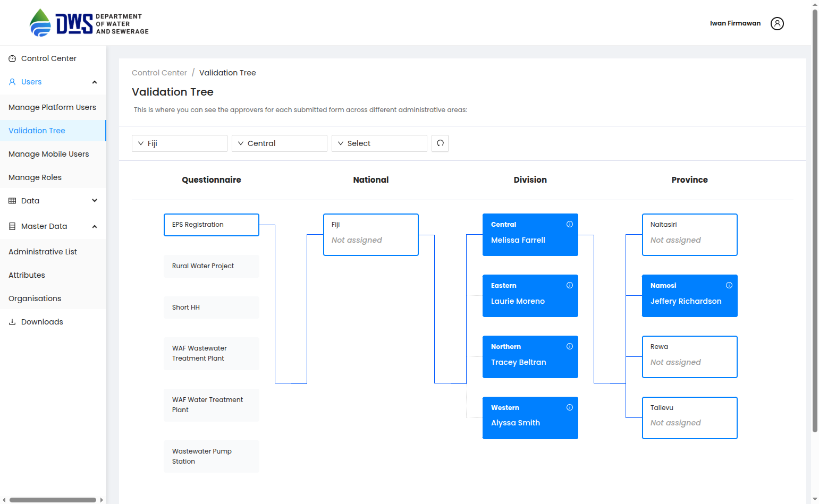Select the Short HH questionnaire
The image size is (819, 504).
[212, 307]
